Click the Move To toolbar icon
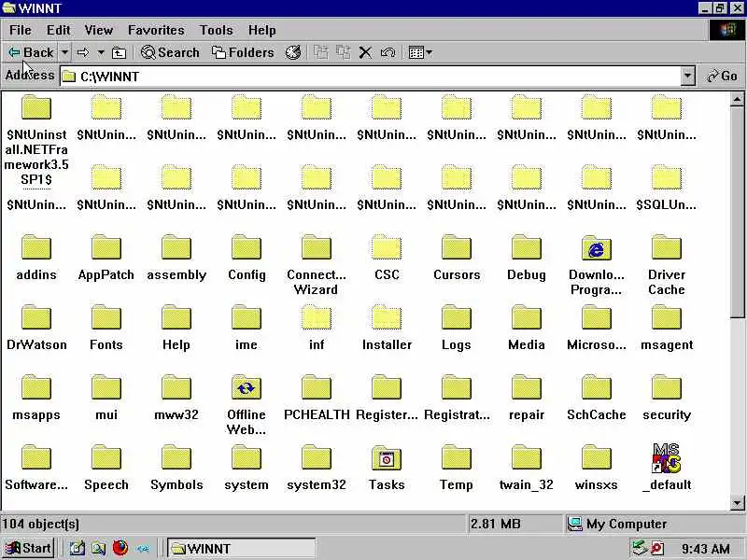Screen dimensions: 747x560 point(321,52)
